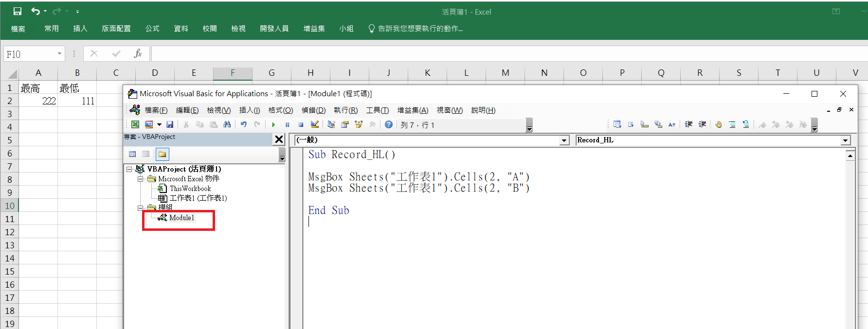
Task: Click the View Code icon in Project panel
Action: click(132, 154)
